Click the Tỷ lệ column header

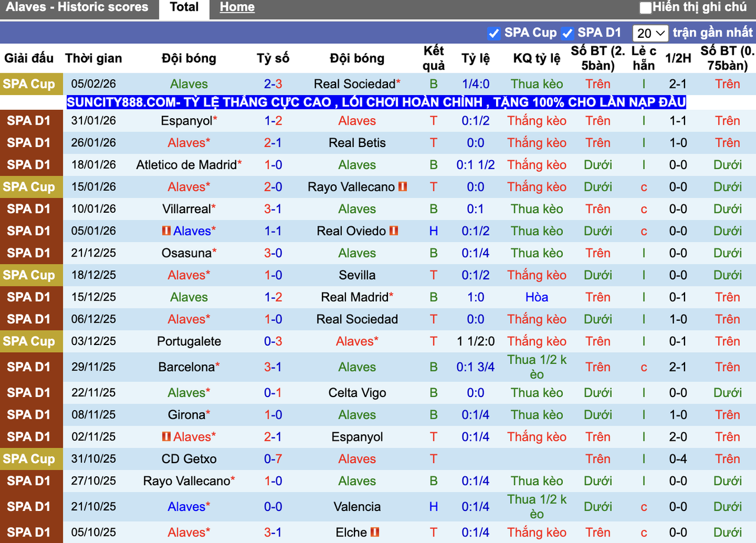(x=475, y=58)
